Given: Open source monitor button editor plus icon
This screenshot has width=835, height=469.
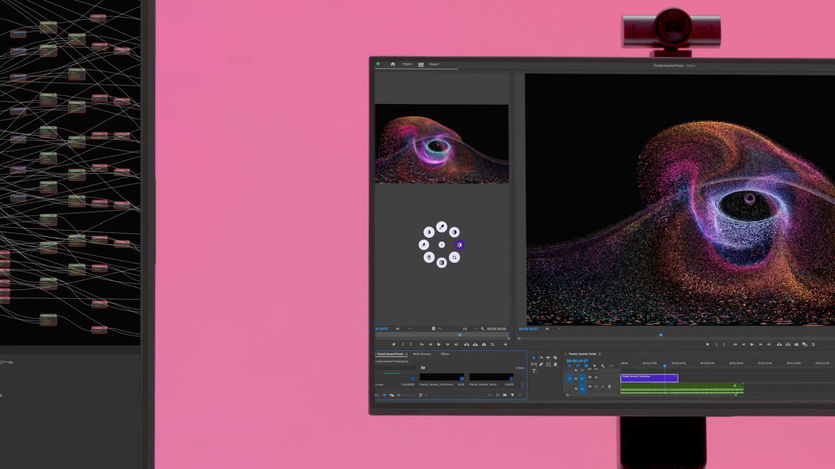Looking at the screenshot, I should [505, 344].
